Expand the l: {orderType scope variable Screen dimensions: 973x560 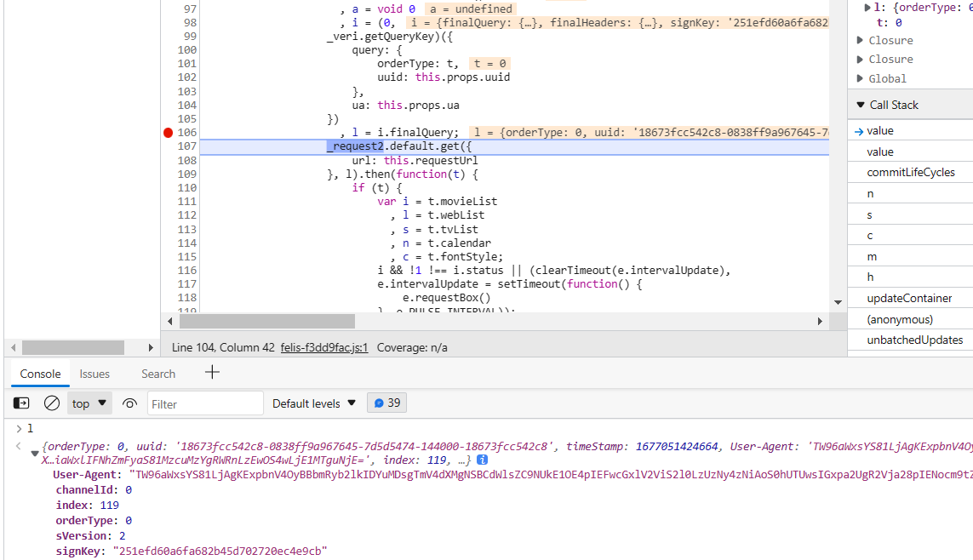pos(867,8)
